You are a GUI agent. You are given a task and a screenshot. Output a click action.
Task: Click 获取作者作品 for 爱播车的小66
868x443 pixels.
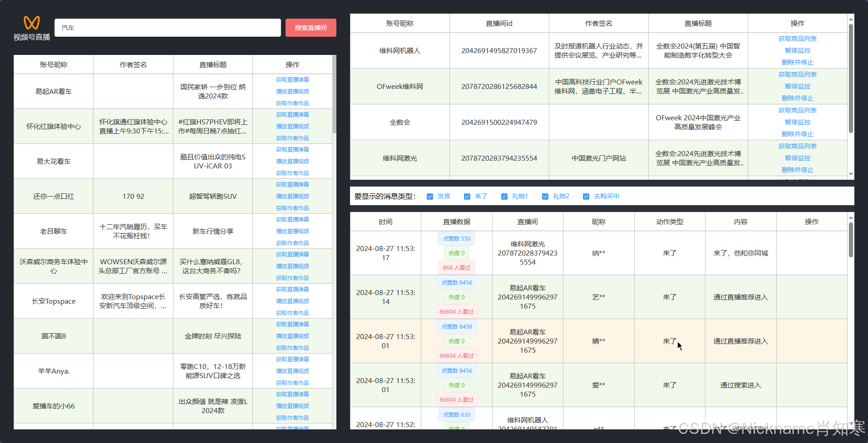[292, 418]
